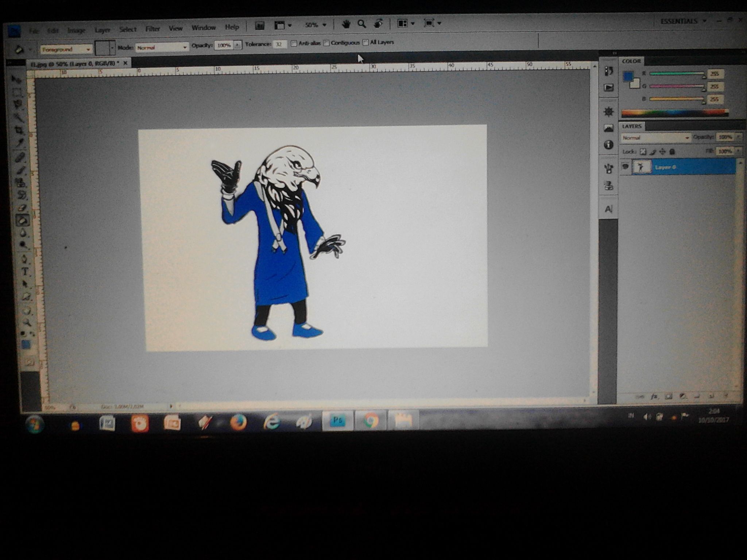Select the Lasso tool
The width and height of the screenshot is (747, 560).
click(18, 105)
